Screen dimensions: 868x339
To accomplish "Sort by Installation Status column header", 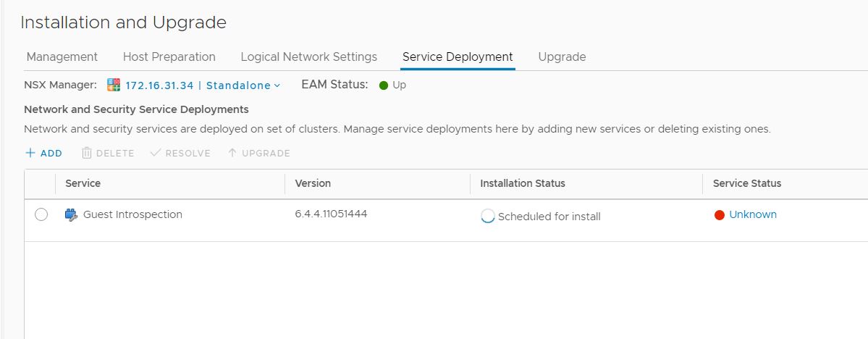I will 522,183.
